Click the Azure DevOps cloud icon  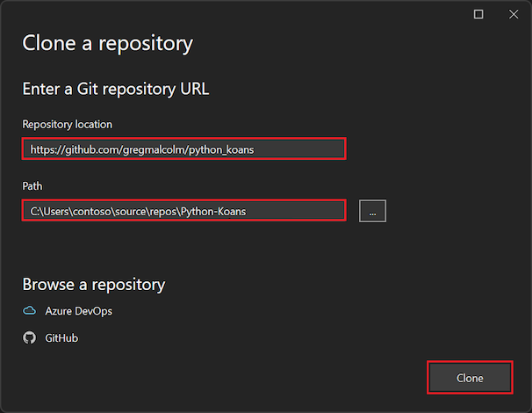point(29,311)
